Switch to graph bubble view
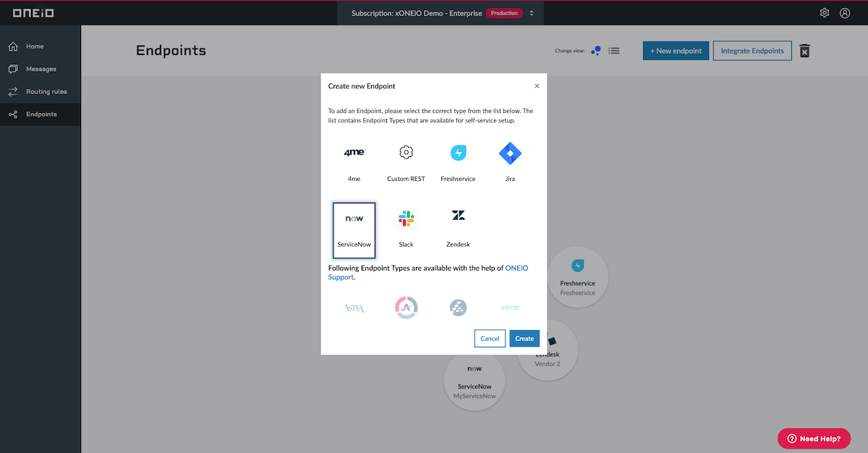The height and width of the screenshot is (453, 868). 596,51
